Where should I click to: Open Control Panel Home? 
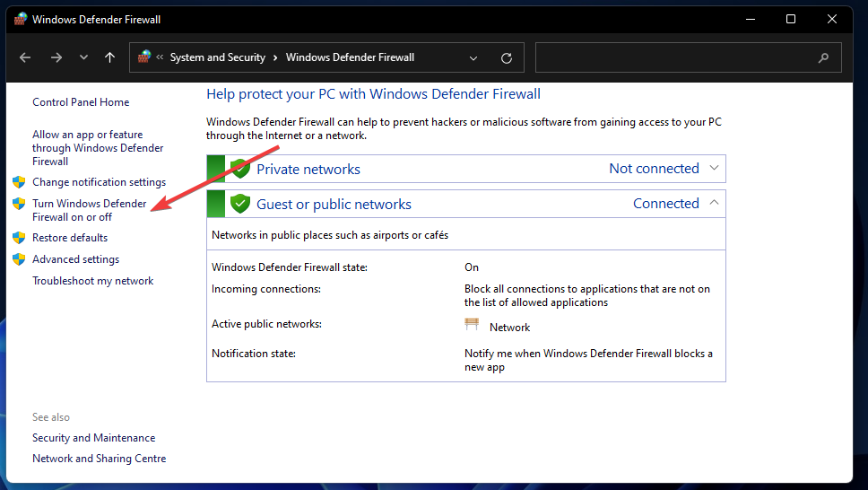click(81, 102)
